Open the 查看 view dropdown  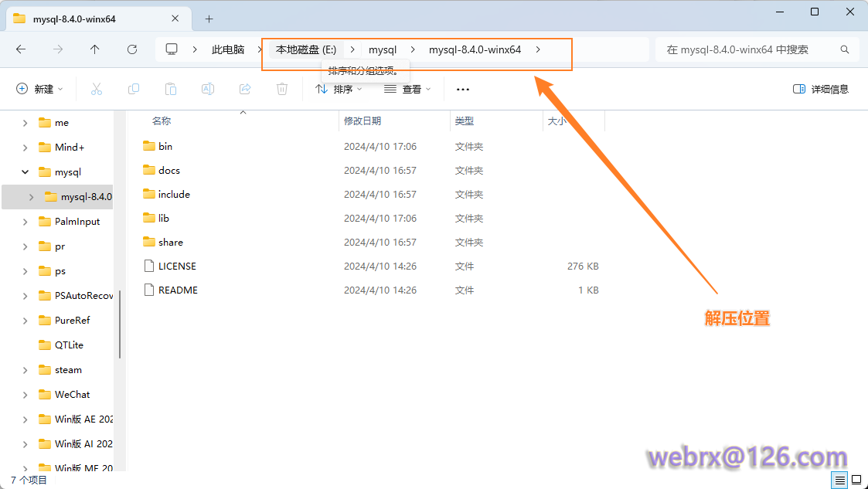[x=407, y=89]
